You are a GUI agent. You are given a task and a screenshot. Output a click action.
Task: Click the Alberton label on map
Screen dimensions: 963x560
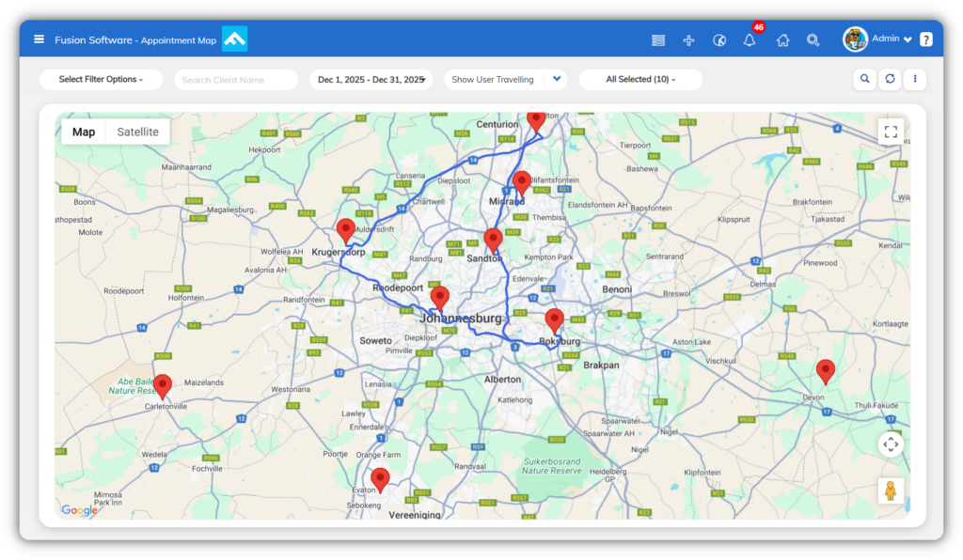[502, 379]
